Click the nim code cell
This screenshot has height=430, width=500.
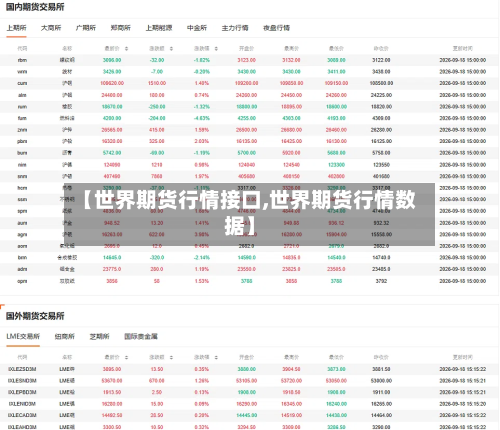[x=22, y=165]
